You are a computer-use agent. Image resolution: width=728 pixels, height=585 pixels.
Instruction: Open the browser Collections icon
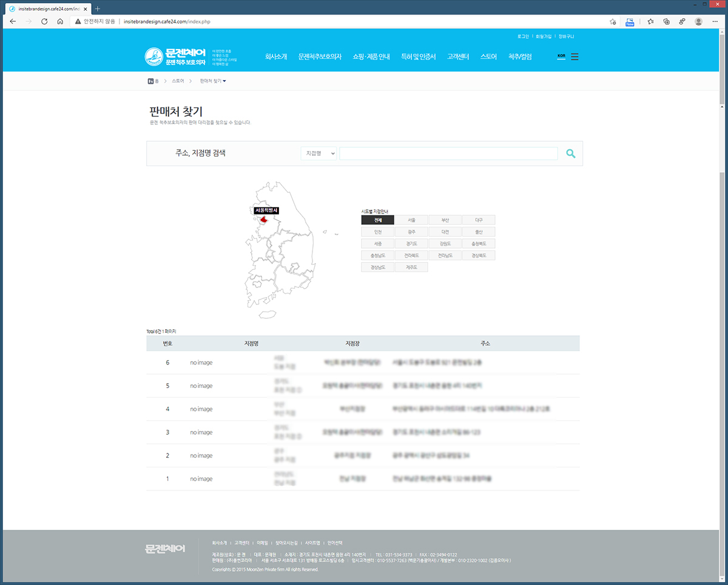[666, 21]
